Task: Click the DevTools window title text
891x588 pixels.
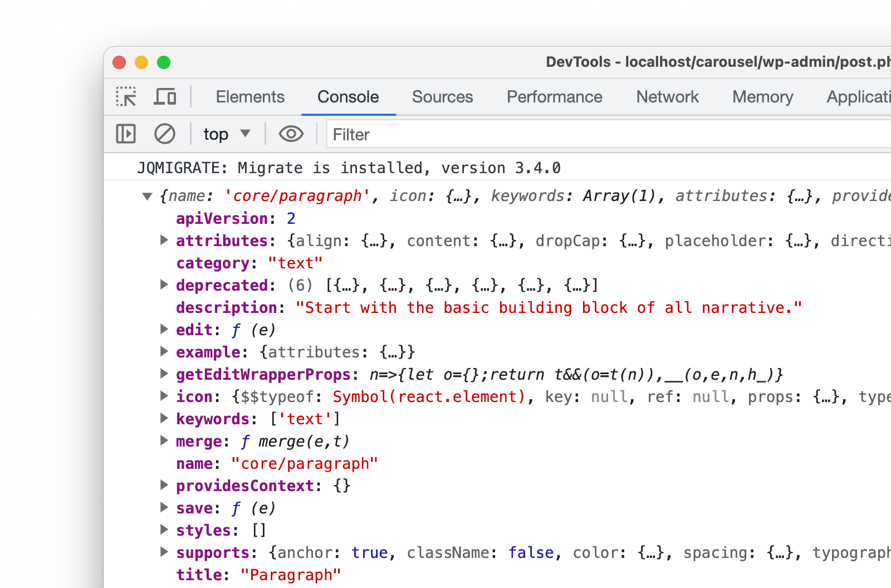Action: tap(718, 62)
